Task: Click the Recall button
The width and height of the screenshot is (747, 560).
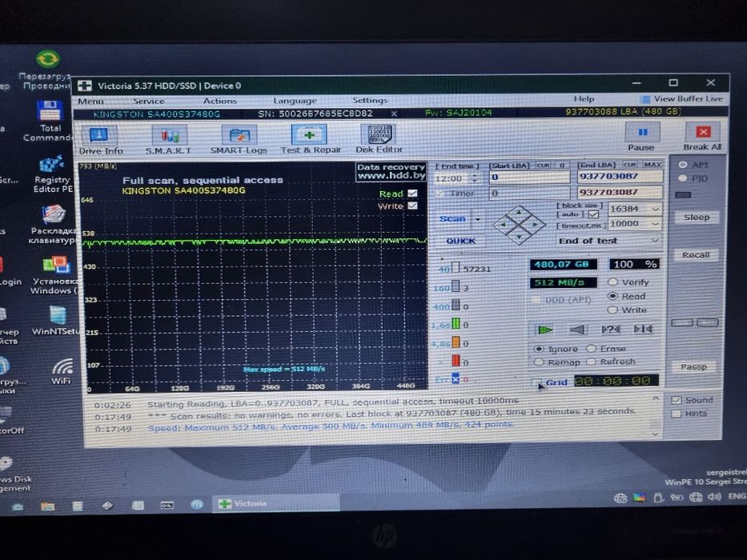Action: 696,254
